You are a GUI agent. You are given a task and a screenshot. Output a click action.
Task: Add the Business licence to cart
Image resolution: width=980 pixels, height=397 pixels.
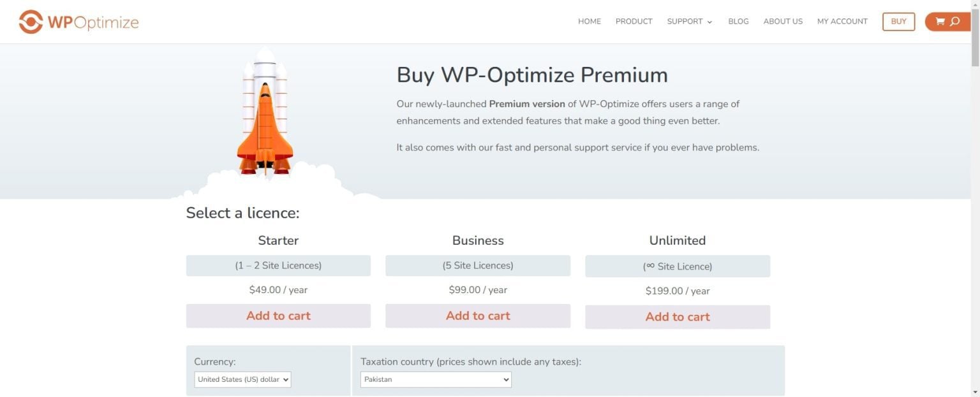(x=477, y=315)
